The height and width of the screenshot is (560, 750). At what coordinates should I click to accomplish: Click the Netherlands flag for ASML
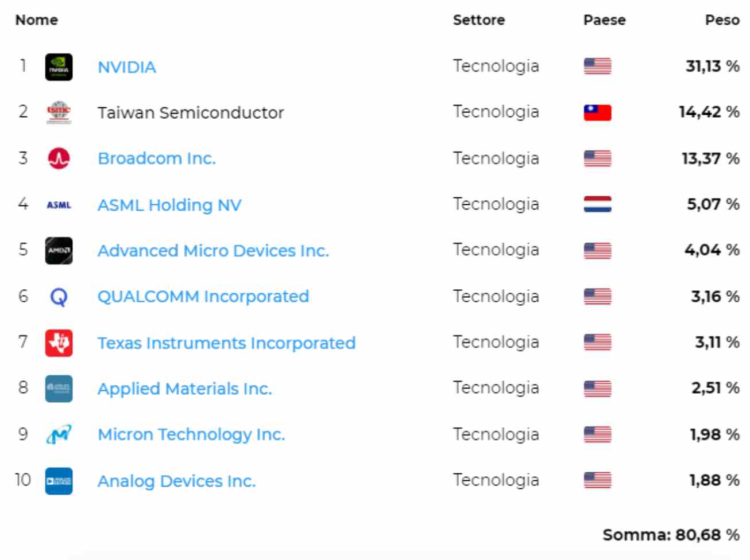597,204
